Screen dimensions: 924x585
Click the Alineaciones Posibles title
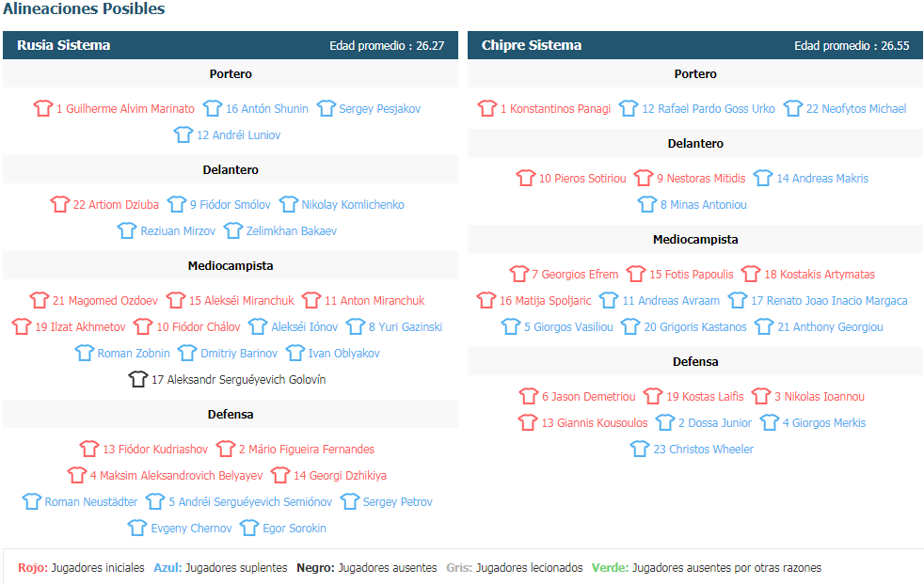coord(85,9)
